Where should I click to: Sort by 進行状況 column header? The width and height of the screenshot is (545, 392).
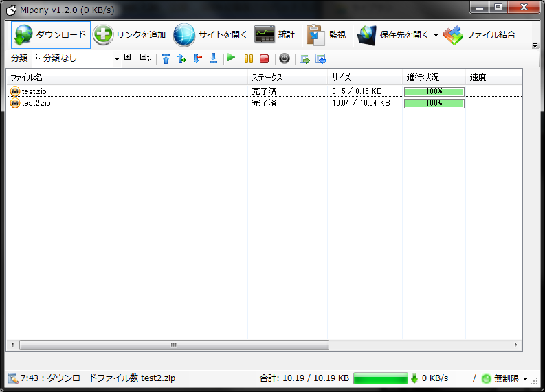pyautogui.click(x=434, y=78)
